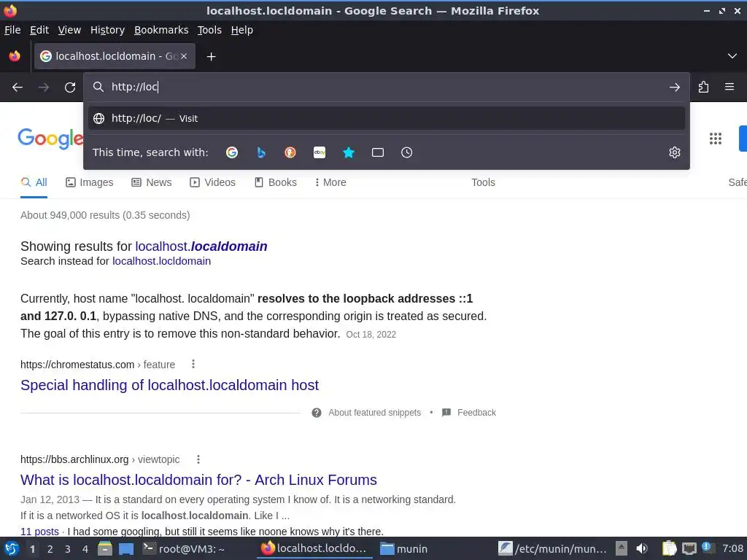747x560 pixels.
Task: Click the forward navigation arrow
Action: pos(43,87)
